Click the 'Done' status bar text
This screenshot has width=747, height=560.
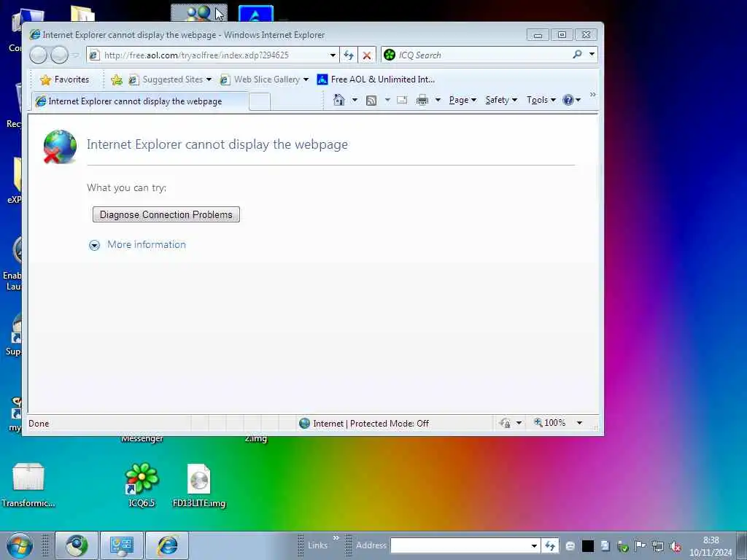click(39, 424)
